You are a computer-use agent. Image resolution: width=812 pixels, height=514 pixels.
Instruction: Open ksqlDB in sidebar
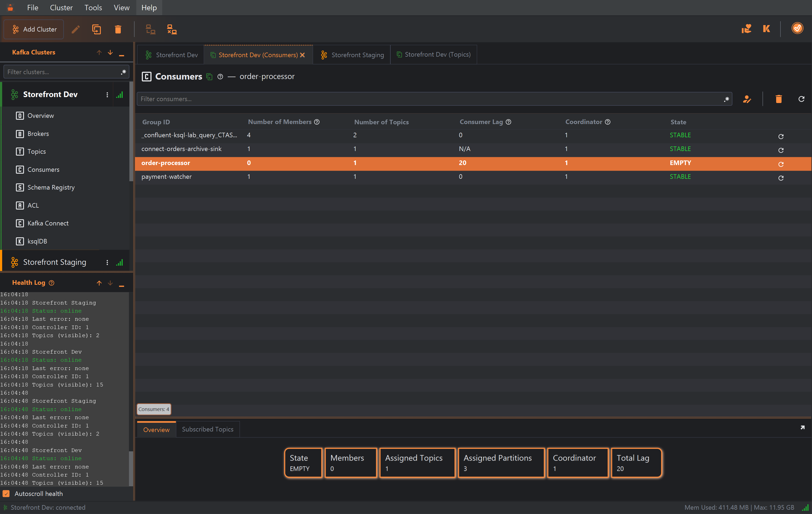click(x=37, y=241)
